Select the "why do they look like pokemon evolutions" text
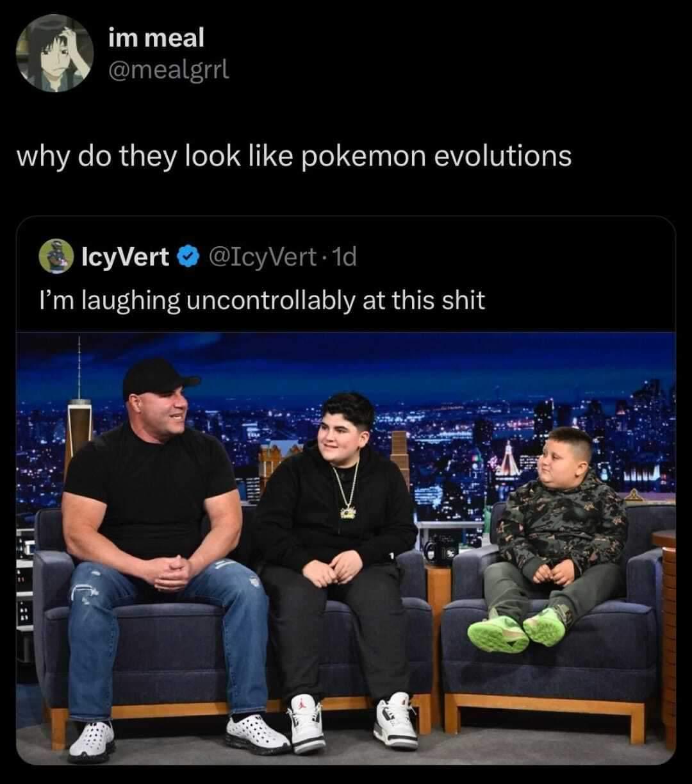The image size is (692, 784). [x=293, y=157]
